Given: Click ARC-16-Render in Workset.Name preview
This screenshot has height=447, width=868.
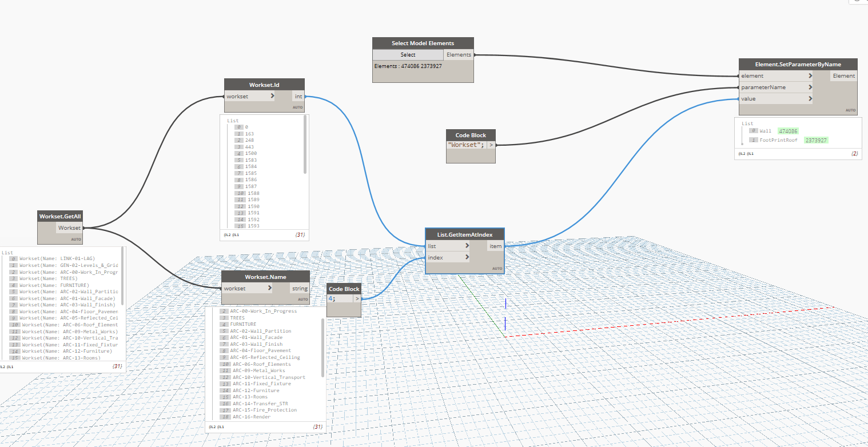Looking at the screenshot, I should (x=252, y=417).
